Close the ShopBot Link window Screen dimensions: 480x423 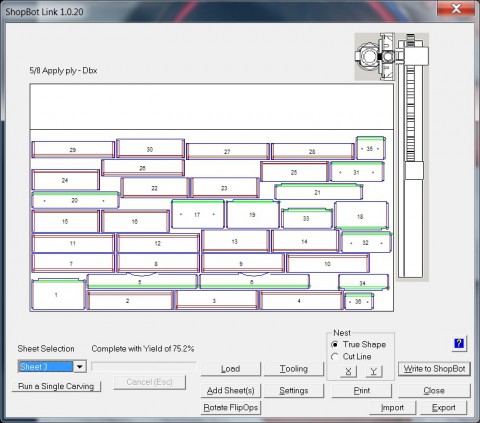[x=456, y=9]
